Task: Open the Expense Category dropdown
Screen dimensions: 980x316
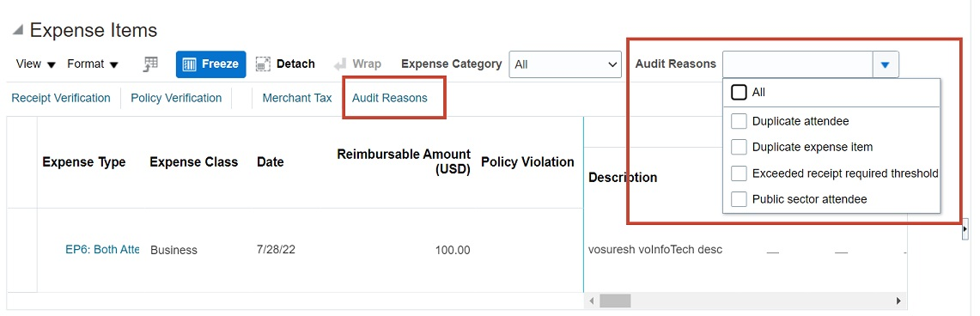Action: coord(565,64)
